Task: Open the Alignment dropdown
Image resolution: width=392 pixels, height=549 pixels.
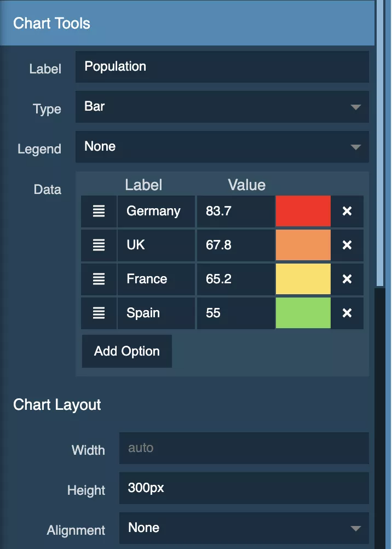Action: coord(244,528)
